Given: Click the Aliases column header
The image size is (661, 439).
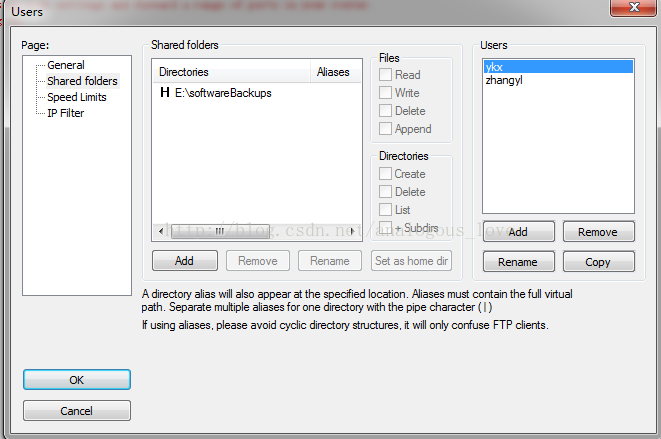Looking at the screenshot, I should coord(336,72).
